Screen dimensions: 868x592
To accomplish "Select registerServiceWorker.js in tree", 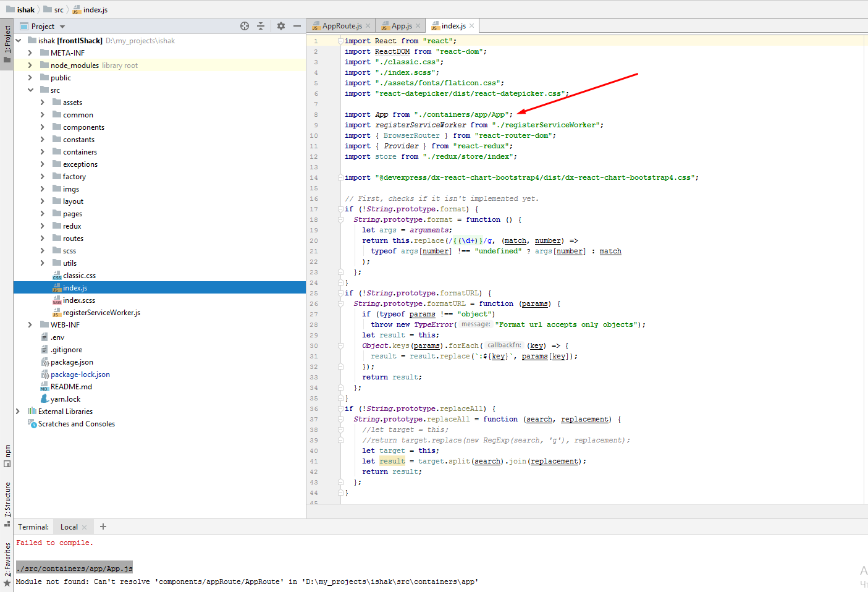I will [101, 313].
